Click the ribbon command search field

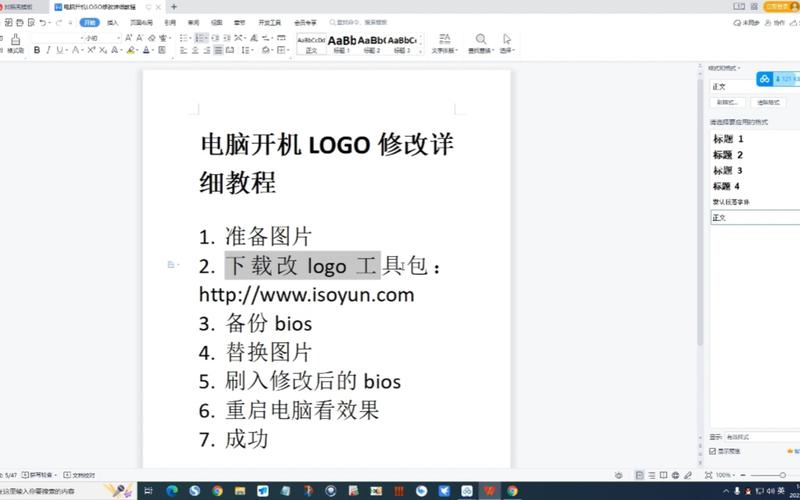click(360, 22)
